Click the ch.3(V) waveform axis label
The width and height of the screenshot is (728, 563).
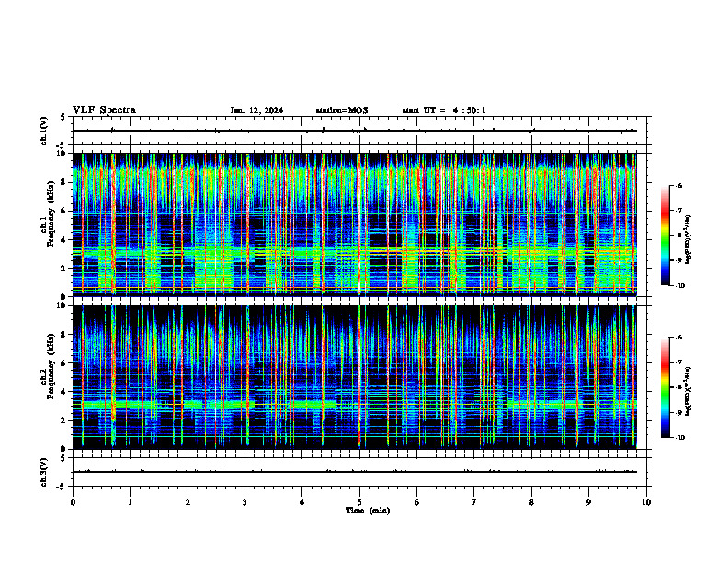(44, 472)
